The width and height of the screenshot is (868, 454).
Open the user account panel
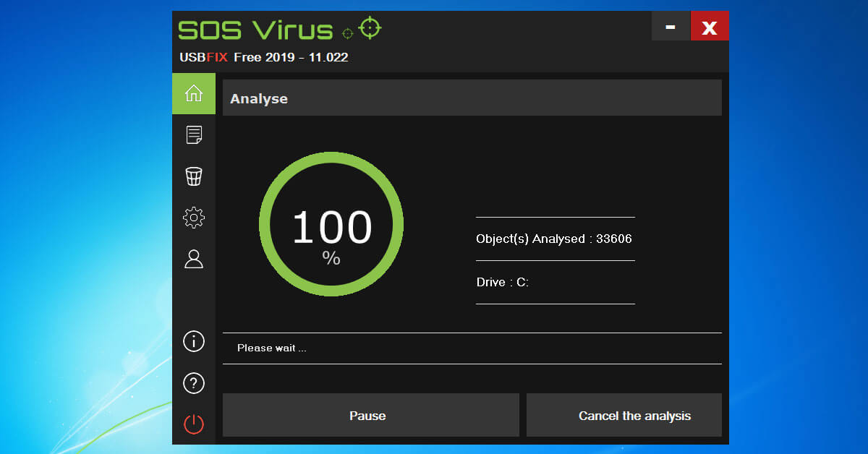pos(193,259)
